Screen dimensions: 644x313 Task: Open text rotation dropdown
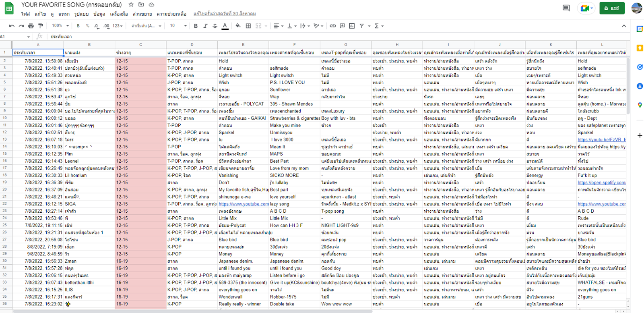click(318, 26)
